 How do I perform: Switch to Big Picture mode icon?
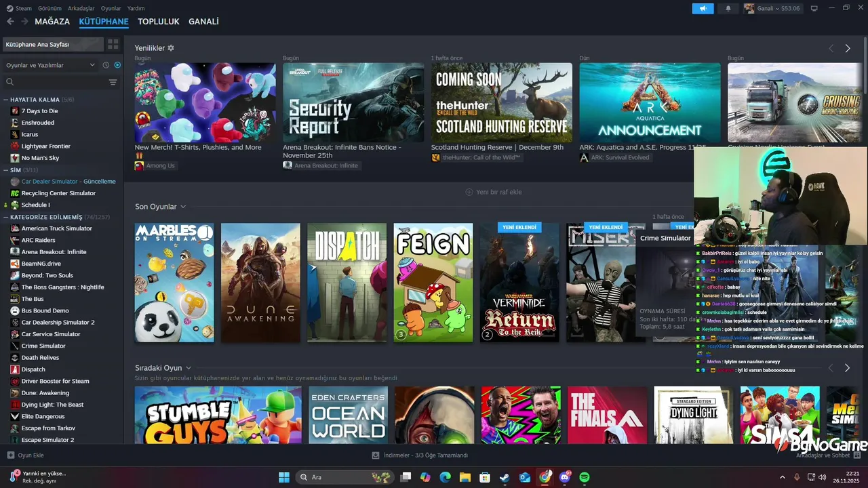814,8
